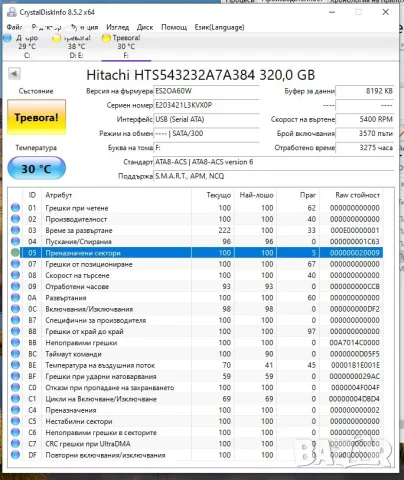The height and width of the screenshot is (480, 404).
Task: Click status orb for BF Грешки при ударни натоварвания
Action: pos(15,376)
